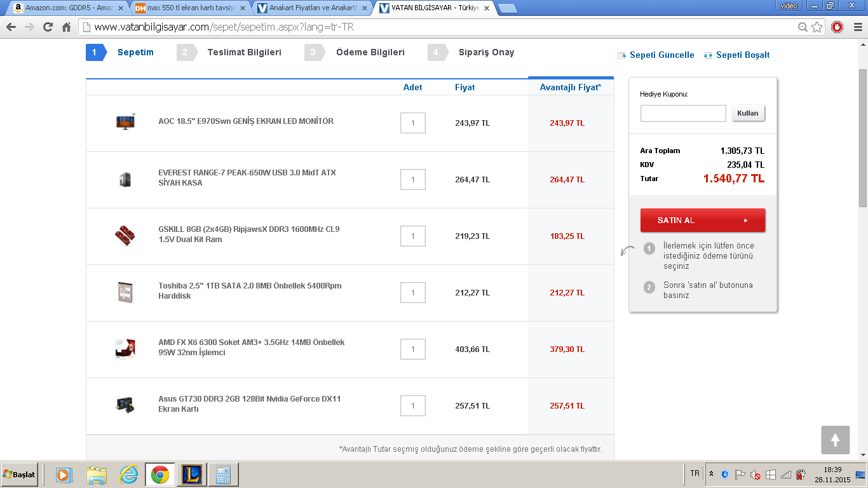Screen dimensions: 868x488
Task: Click the total 1.540,77 TL amount
Action: [733, 179]
